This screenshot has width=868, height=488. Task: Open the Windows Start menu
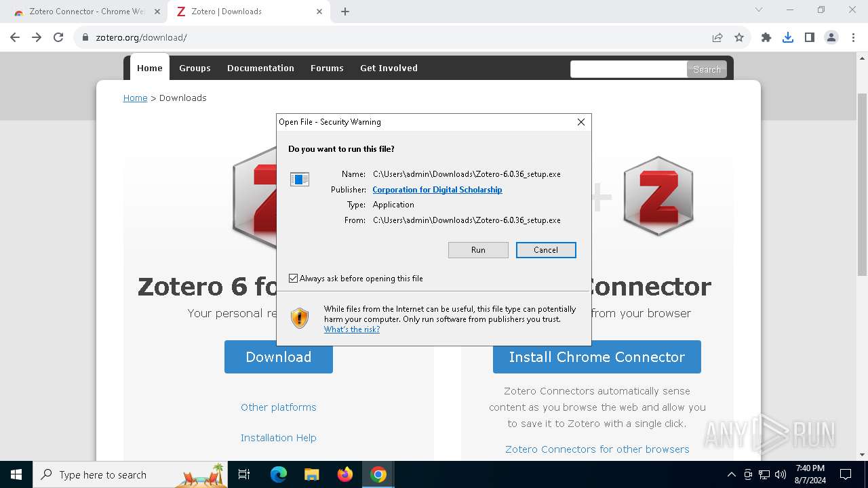pyautogui.click(x=16, y=474)
